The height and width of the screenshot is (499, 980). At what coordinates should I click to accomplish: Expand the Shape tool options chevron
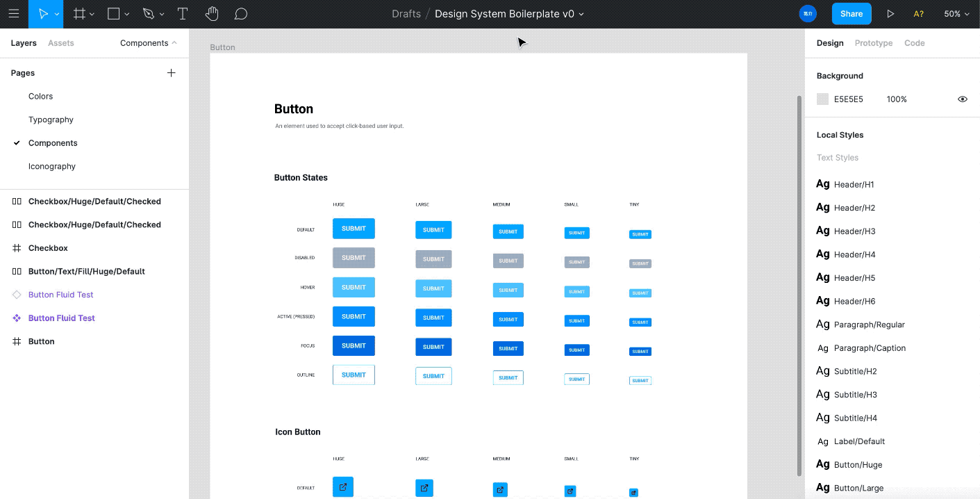126,13
